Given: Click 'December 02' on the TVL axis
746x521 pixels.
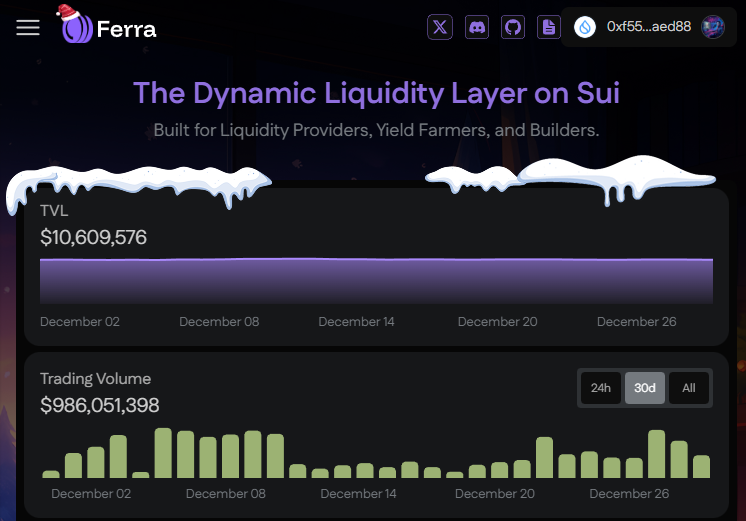Looking at the screenshot, I should pos(80,322).
